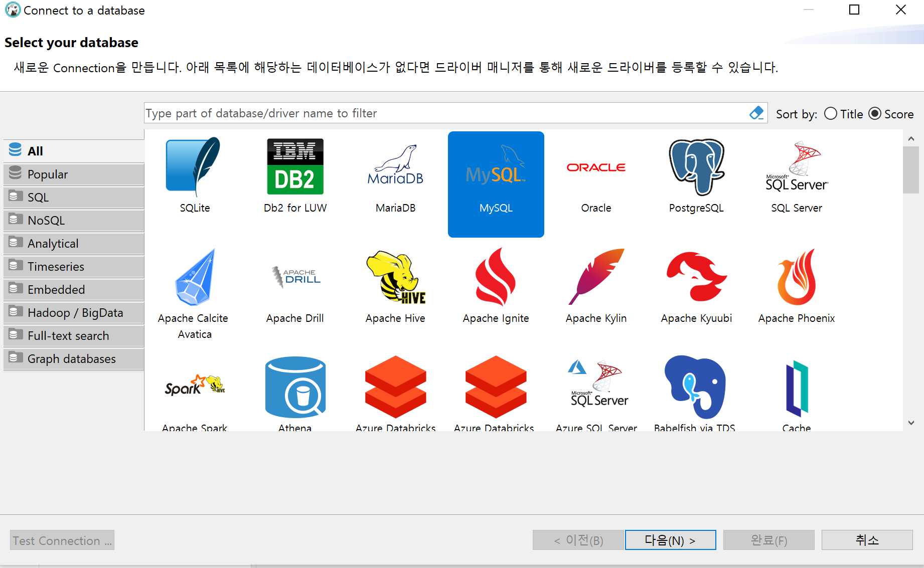Select the highlighted MySQL database tile
The image size is (924, 568).
tap(496, 184)
